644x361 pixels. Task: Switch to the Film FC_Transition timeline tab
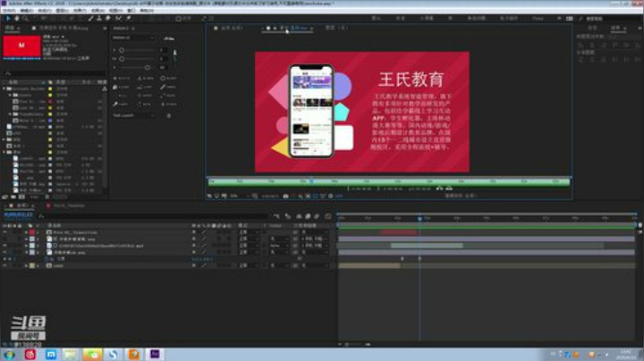tap(69, 206)
